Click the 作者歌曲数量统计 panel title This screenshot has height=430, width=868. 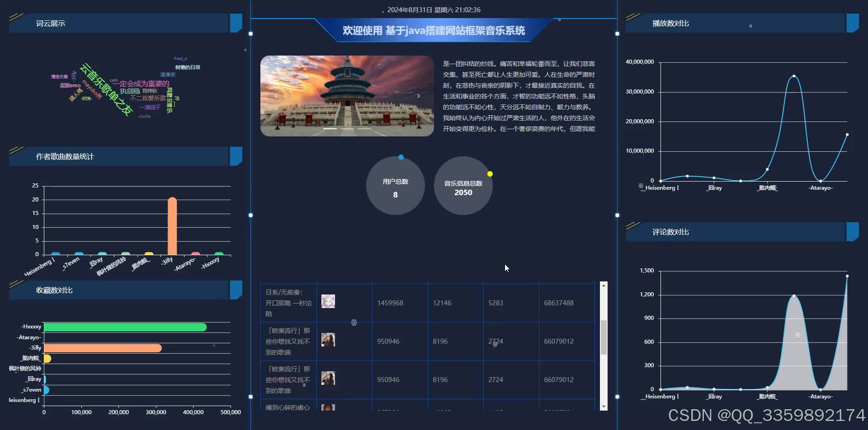[x=64, y=156]
